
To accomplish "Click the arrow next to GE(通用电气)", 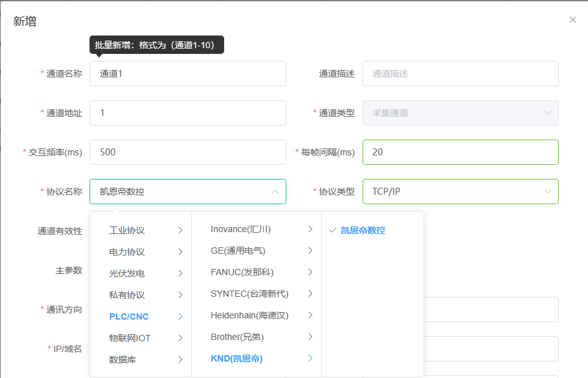I will (x=311, y=251).
